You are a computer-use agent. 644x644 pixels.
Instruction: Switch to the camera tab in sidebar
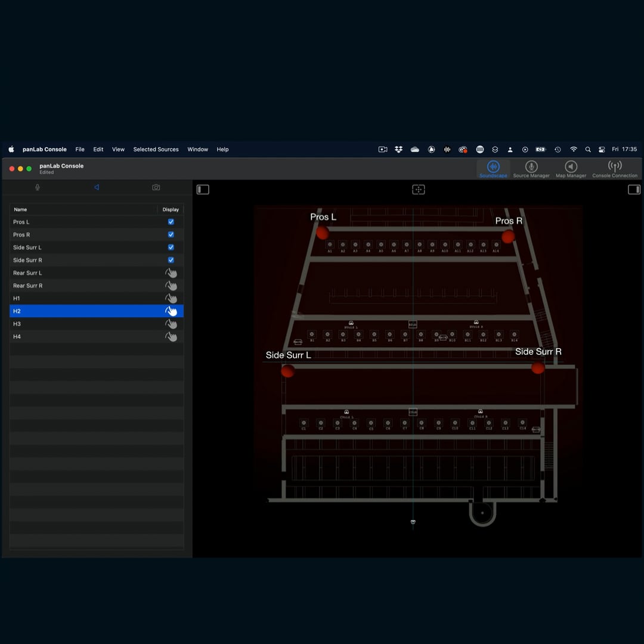click(x=156, y=187)
